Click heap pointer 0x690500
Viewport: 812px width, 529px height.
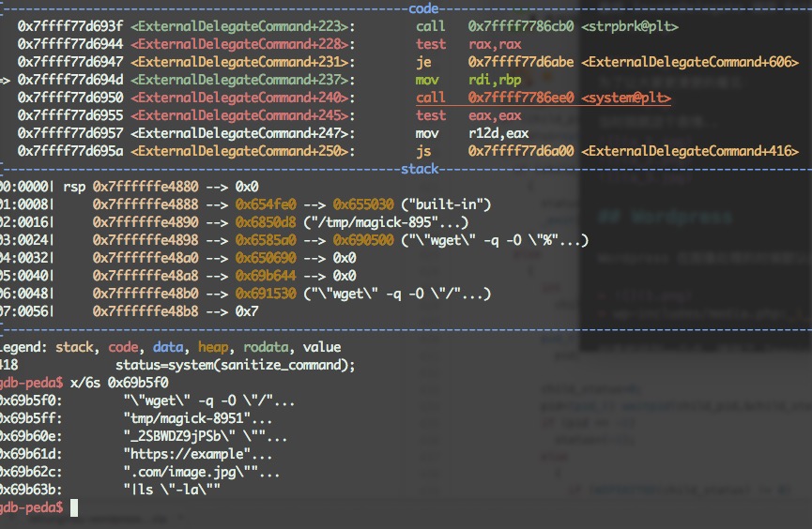click(x=363, y=240)
